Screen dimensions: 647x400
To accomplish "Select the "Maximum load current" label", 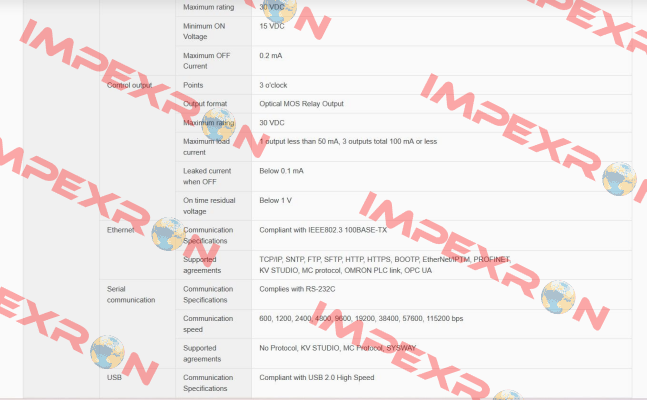I will click(206, 147).
